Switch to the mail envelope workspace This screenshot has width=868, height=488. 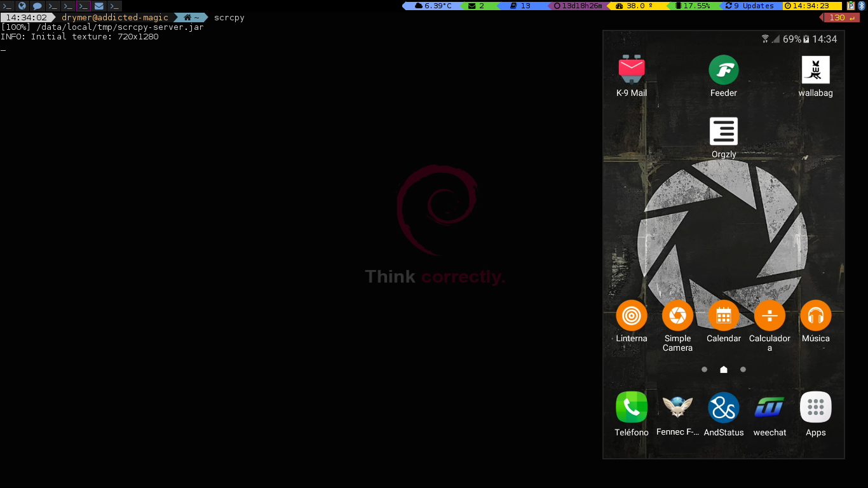[x=99, y=6]
